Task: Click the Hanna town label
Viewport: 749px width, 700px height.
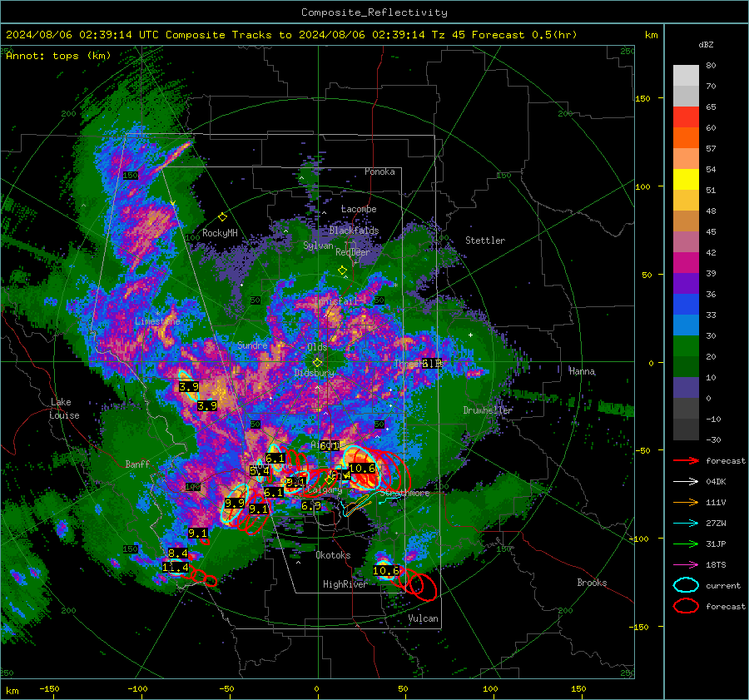Action: coord(582,371)
